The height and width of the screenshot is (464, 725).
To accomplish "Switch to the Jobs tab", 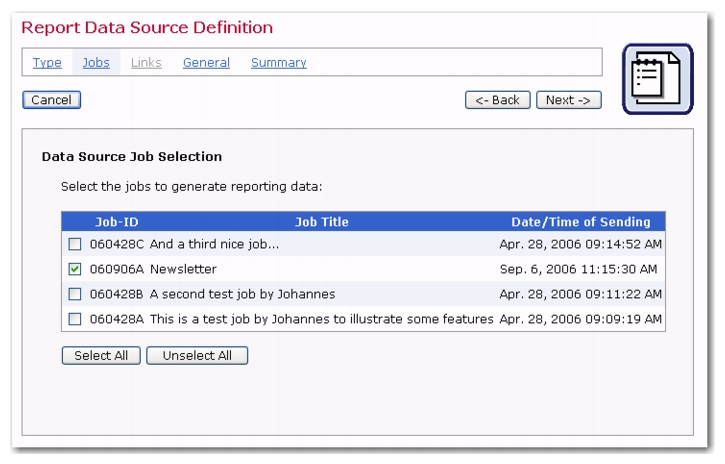I will (96, 62).
